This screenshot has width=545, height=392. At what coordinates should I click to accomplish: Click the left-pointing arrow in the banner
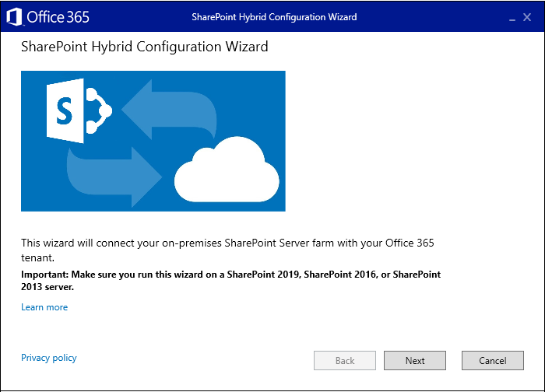click(169, 110)
